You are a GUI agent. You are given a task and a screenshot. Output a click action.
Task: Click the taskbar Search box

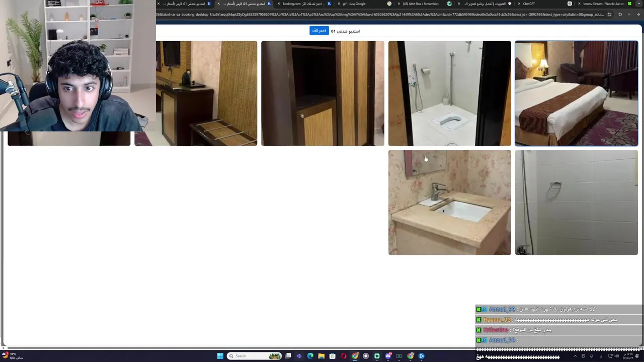pyautogui.click(x=254, y=356)
